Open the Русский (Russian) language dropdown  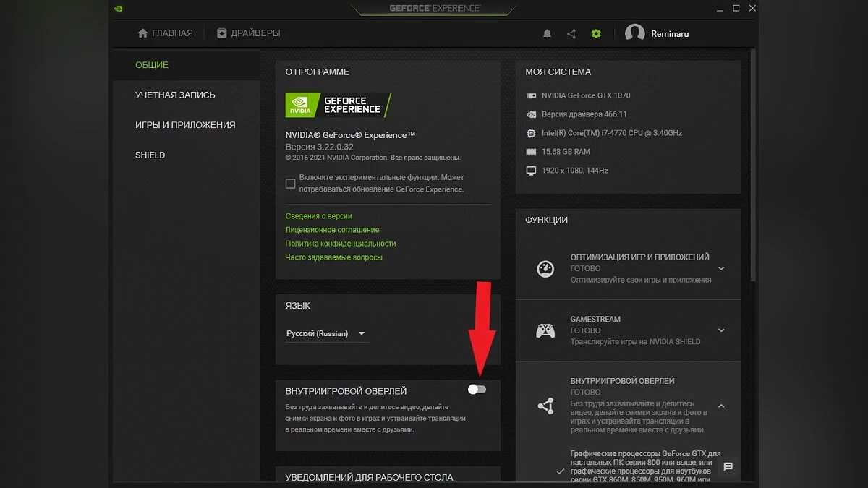326,333
